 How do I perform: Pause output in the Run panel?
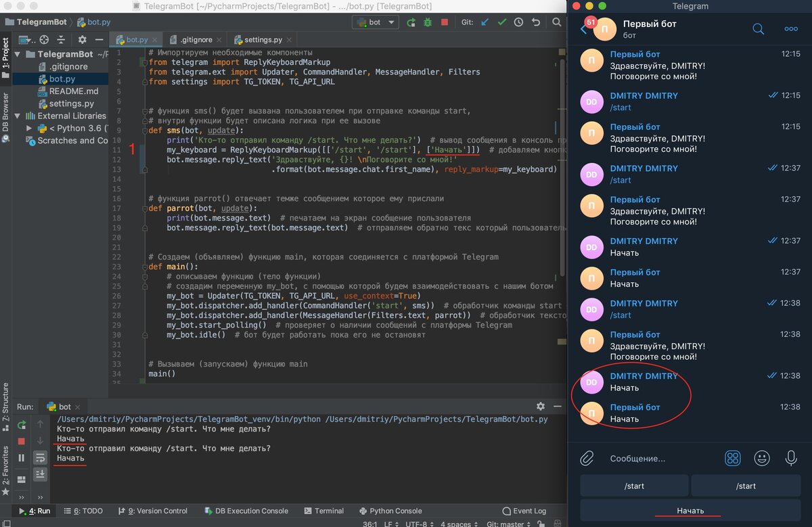(22, 458)
